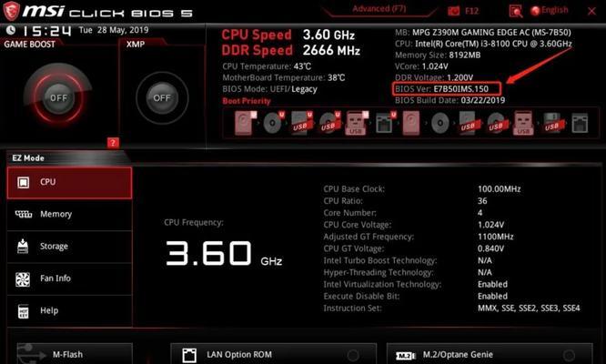Enable the LAN Option ROM switch

[352, 355]
